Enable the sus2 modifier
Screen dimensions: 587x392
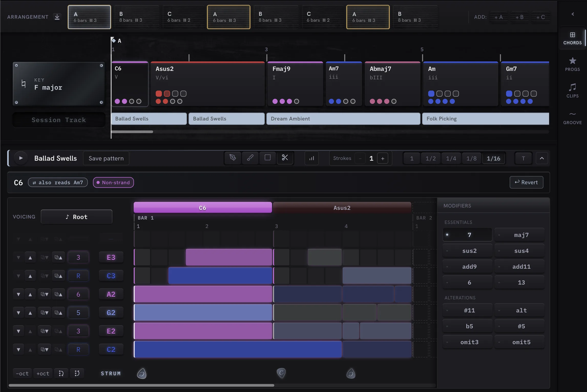tap(467, 251)
